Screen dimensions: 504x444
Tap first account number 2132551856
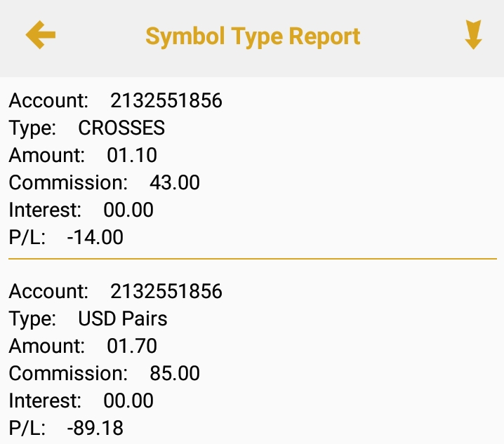tap(166, 100)
